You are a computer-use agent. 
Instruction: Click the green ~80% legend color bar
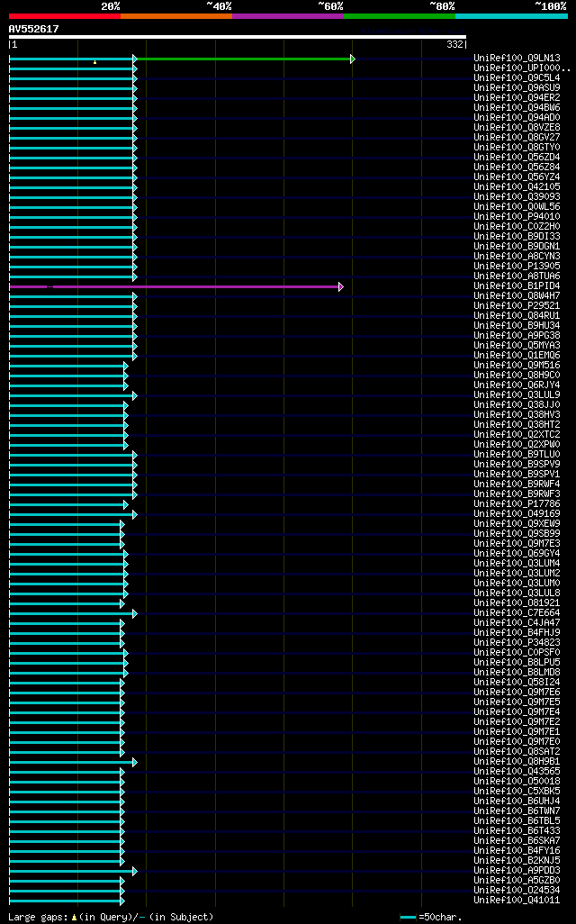coord(400,16)
